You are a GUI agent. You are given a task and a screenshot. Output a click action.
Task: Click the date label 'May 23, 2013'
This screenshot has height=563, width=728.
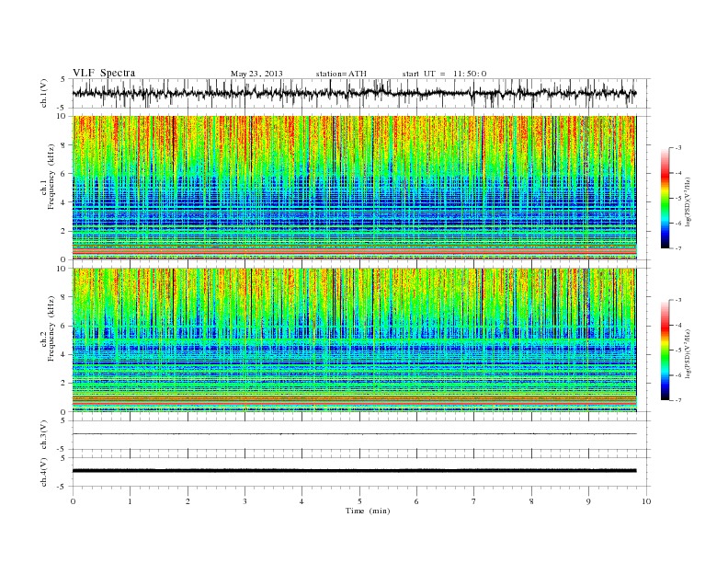pyautogui.click(x=256, y=74)
